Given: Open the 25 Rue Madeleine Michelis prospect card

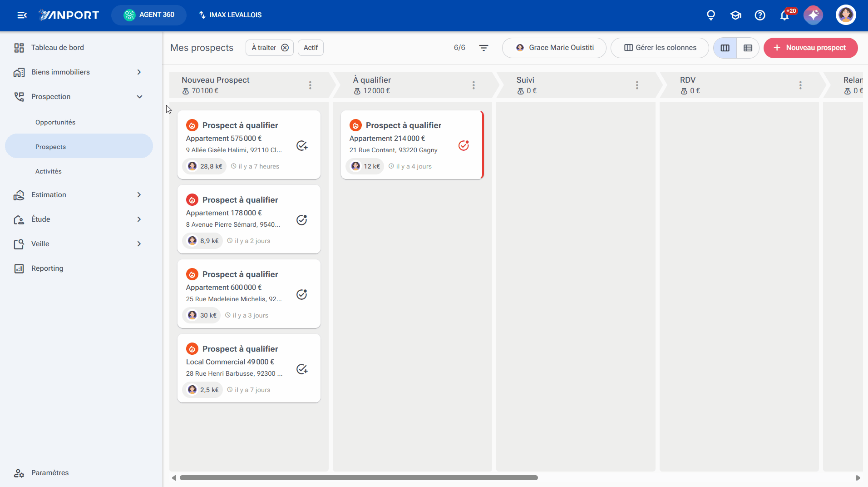Looking at the screenshot, I should pos(249,293).
